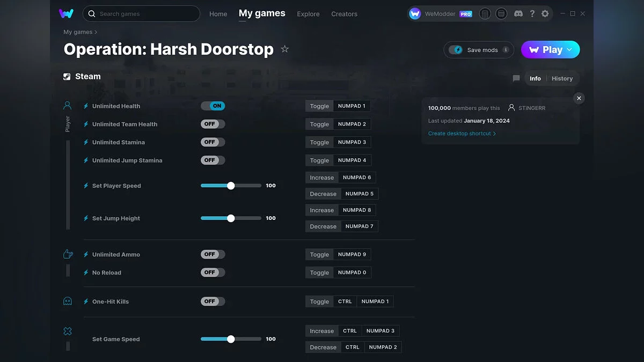
Task: Click the Search games input field
Action: click(x=141, y=13)
